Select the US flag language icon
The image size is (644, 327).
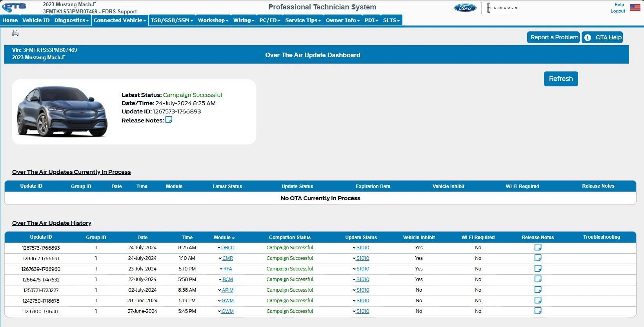[x=635, y=7]
